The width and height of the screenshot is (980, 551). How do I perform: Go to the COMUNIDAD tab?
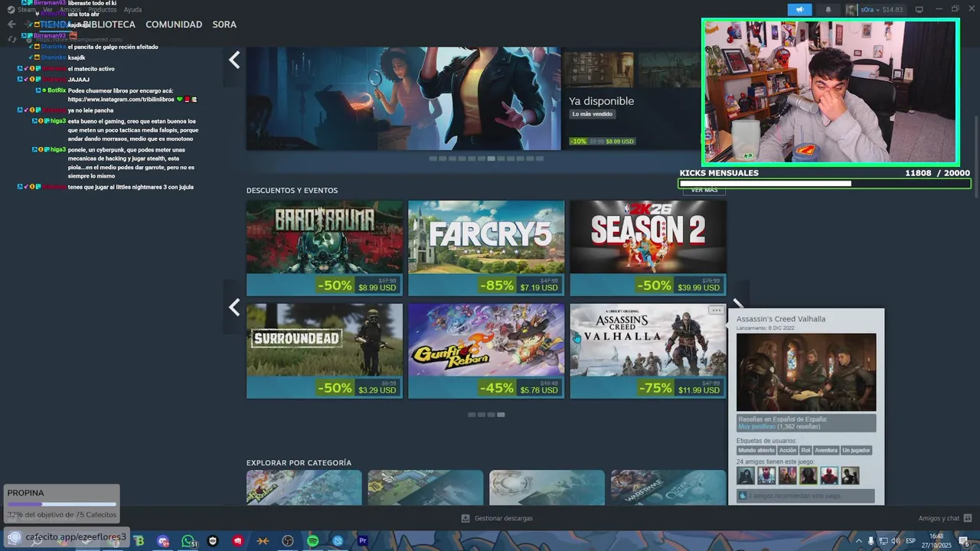[x=174, y=24]
